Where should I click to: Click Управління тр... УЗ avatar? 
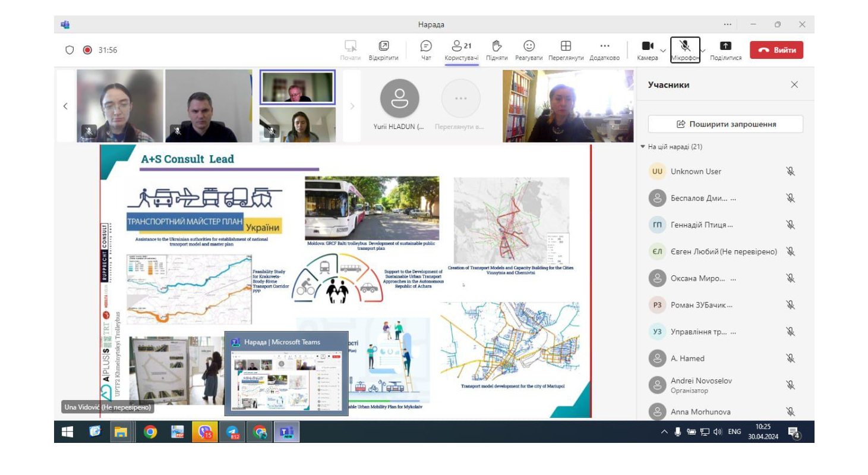pos(657,332)
